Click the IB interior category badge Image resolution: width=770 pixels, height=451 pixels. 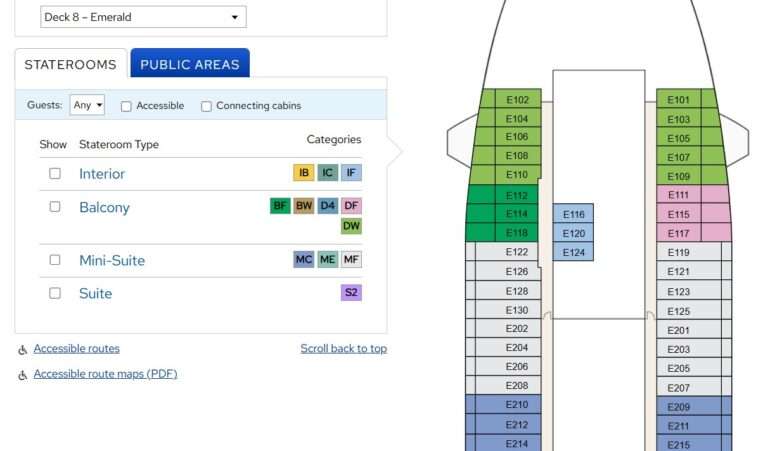pos(303,172)
